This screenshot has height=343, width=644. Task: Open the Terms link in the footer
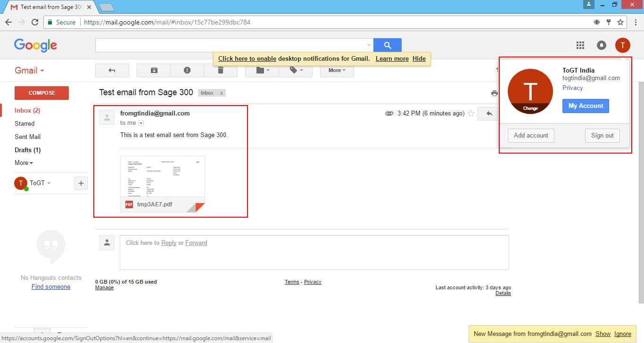point(292,282)
